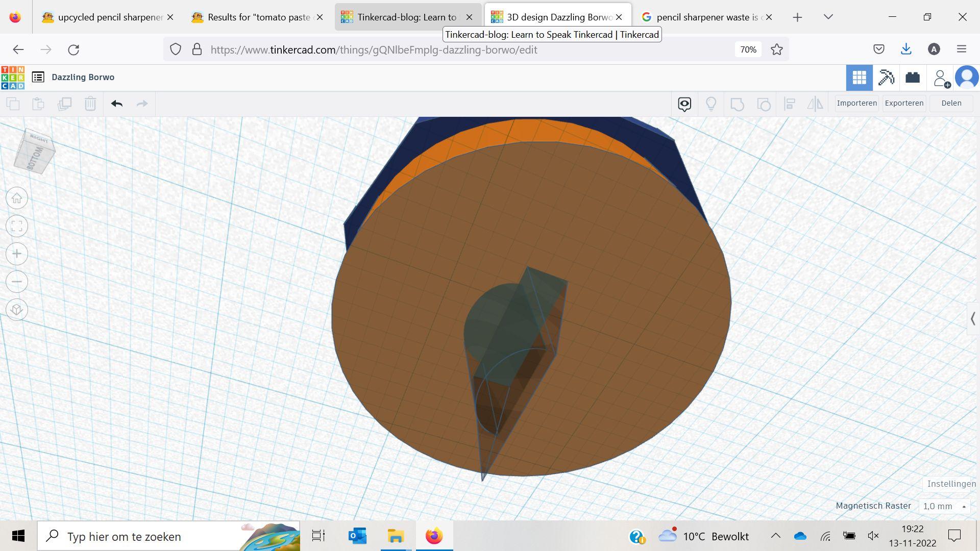This screenshot has width=980, height=551.
Task: Switch to the 3D design grid view
Action: 859,78
